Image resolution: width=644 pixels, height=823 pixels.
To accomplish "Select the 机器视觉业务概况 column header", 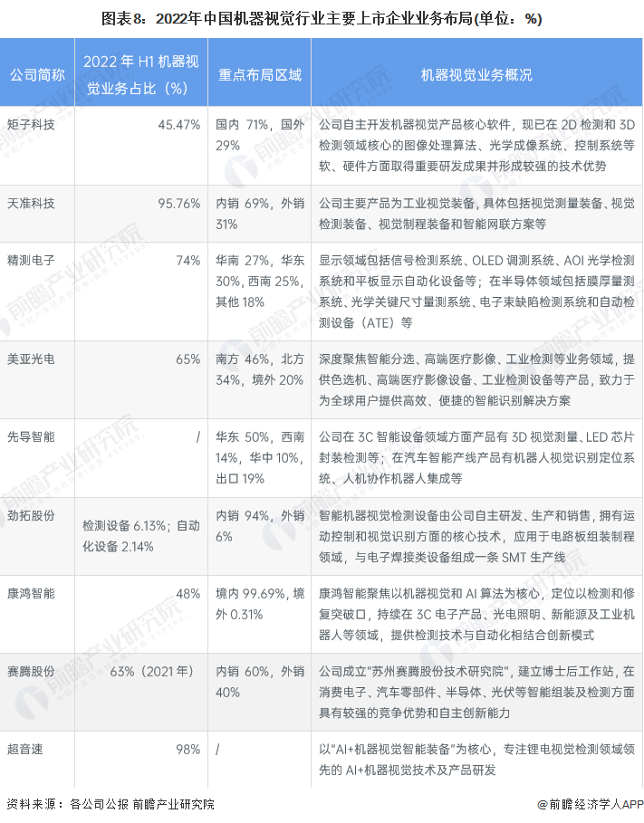I will (x=476, y=75).
